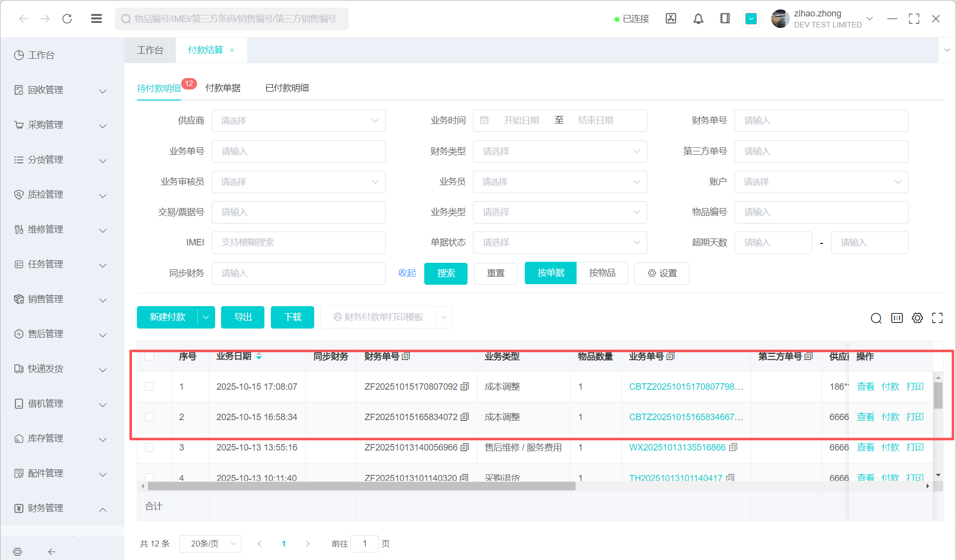Click the Excel export icon in header

671,19
